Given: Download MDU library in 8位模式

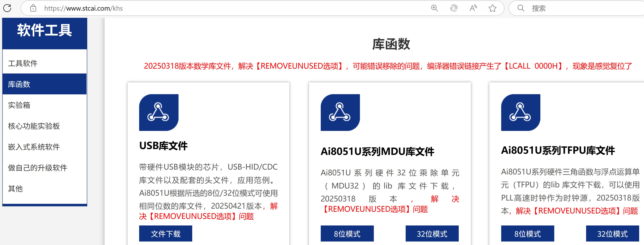Looking at the screenshot, I should pos(347,233).
